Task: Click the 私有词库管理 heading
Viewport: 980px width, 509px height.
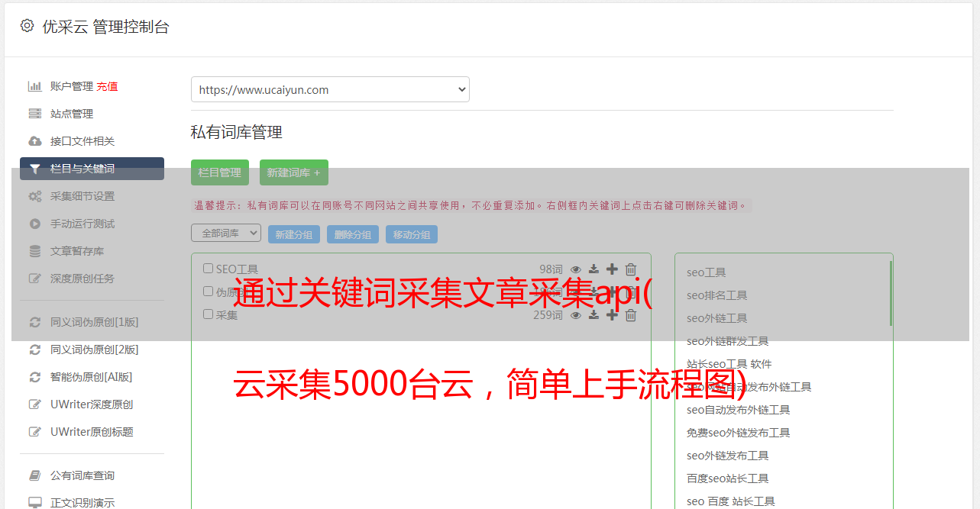Action: point(237,132)
